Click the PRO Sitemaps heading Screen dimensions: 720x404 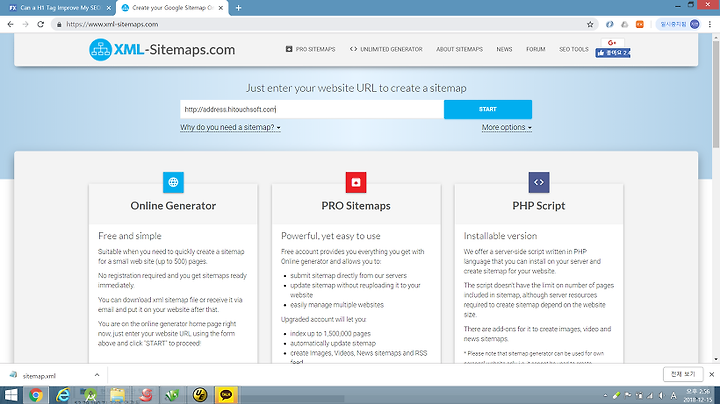356,206
